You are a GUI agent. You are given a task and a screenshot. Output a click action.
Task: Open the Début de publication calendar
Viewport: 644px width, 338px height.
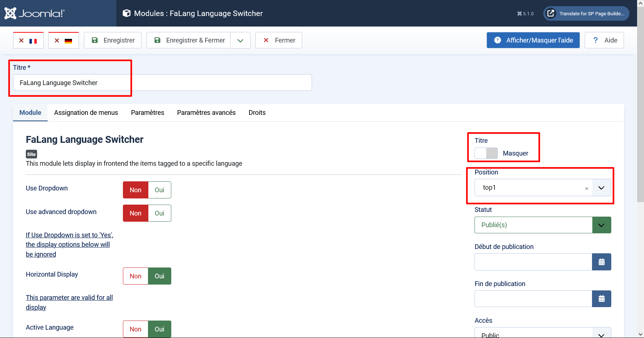click(x=602, y=262)
